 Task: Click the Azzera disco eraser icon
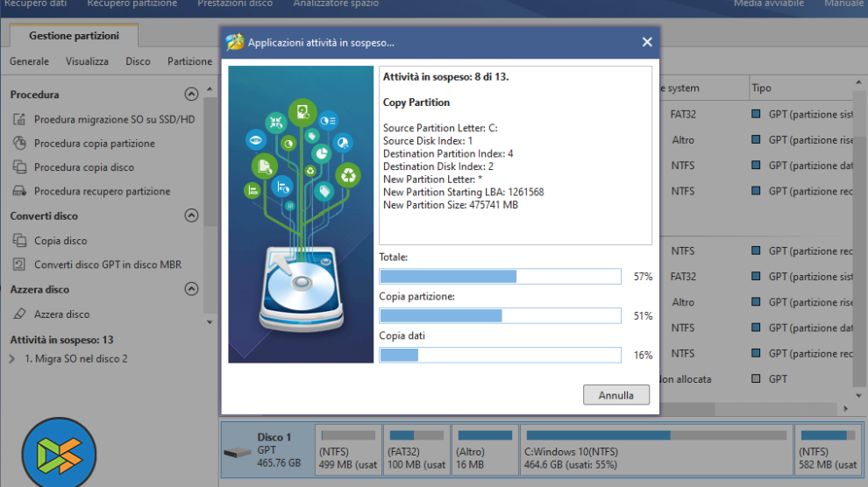(19, 314)
